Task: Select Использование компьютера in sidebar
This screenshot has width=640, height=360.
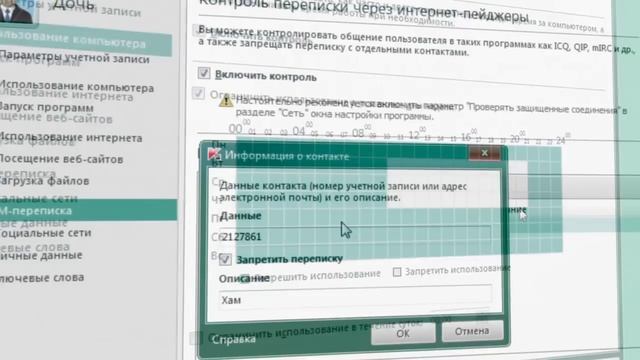Action: click(77, 87)
